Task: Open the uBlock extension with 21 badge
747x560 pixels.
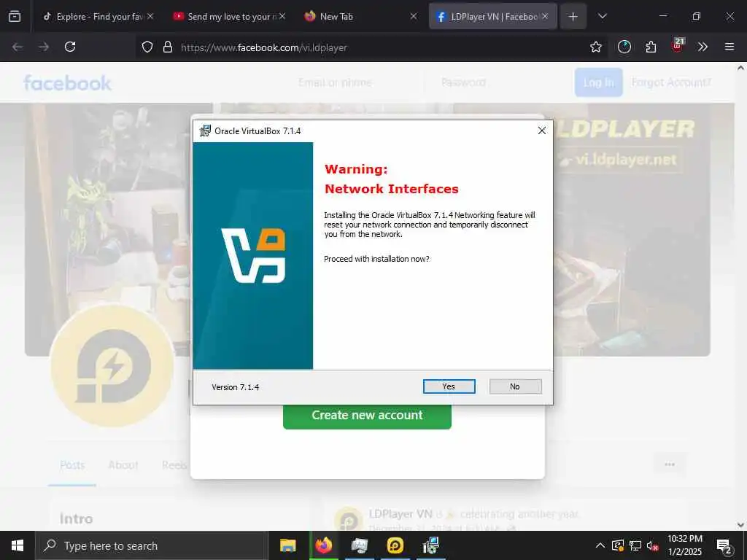Action: click(x=678, y=45)
